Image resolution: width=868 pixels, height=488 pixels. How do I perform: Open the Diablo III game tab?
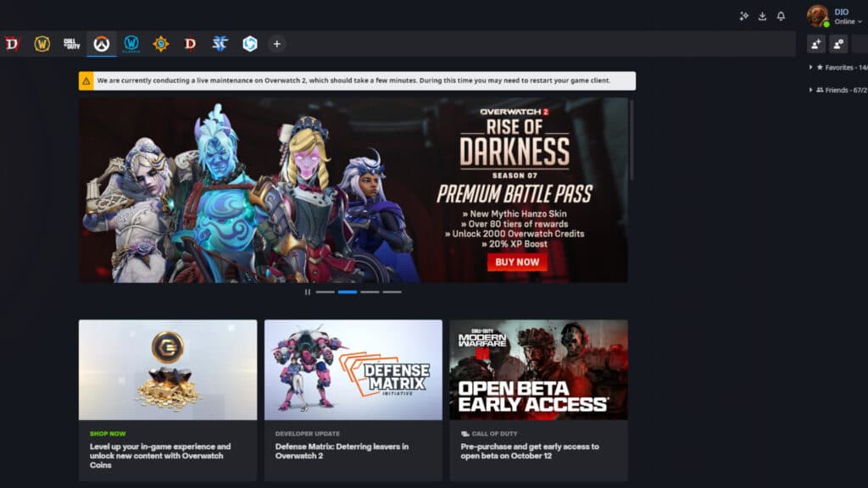tap(190, 44)
